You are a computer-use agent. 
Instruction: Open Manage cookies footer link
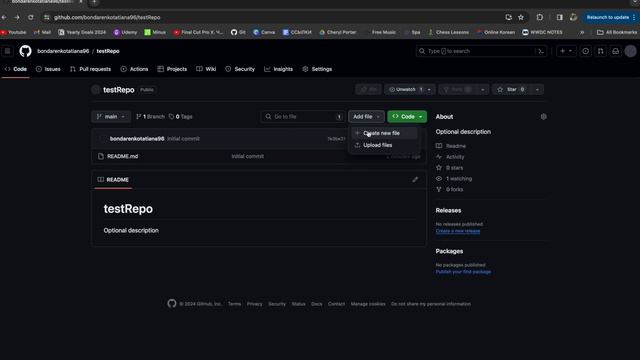(x=368, y=304)
